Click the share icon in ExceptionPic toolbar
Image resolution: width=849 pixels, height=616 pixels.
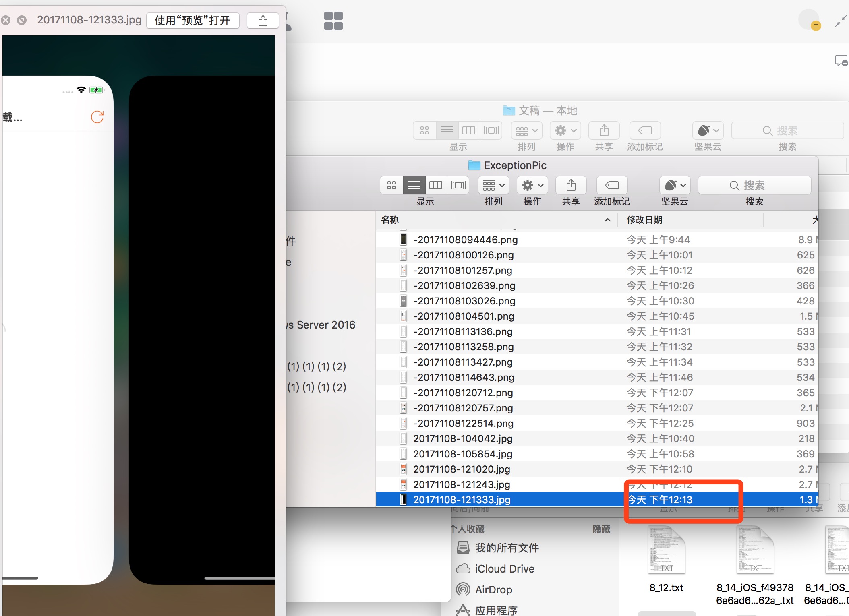(x=571, y=185)
